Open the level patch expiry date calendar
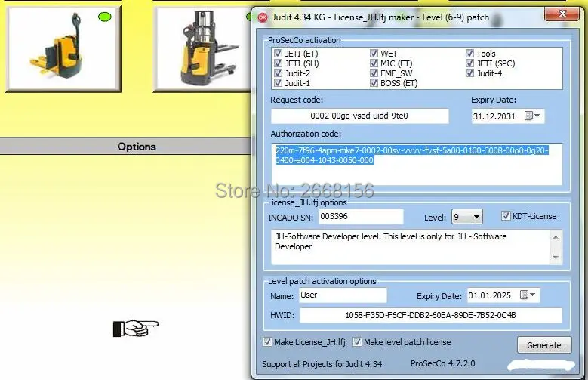588x380 pixels. tap(528, 295)
